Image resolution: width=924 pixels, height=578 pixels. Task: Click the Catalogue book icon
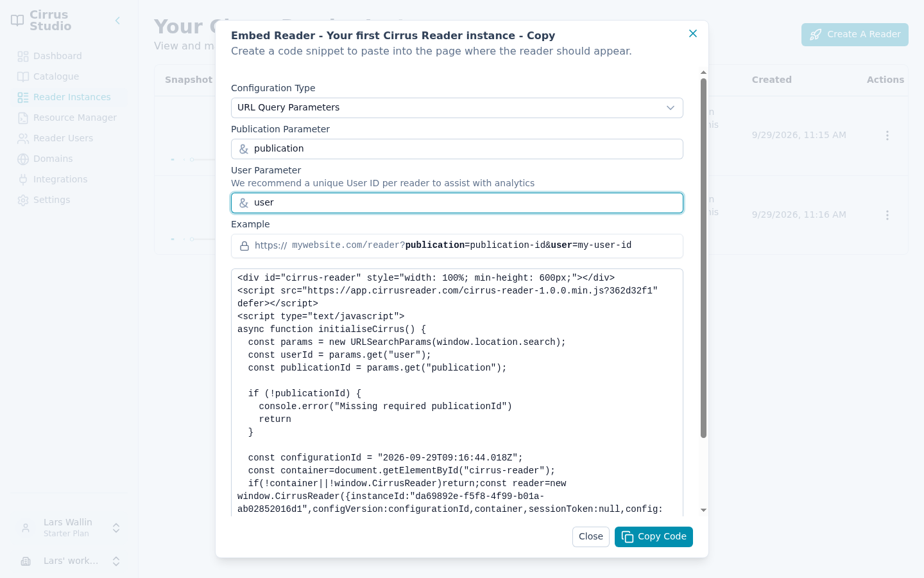pyautogui.click(x=23, y=77)
